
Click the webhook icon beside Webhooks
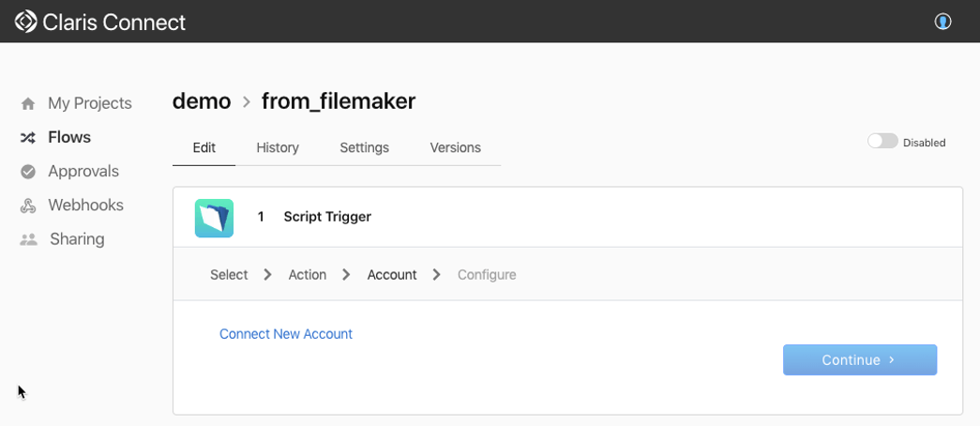(28, 205)
